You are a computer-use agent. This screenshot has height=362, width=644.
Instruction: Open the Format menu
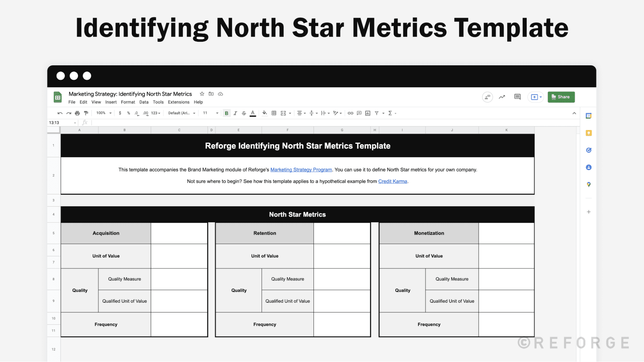pyautogui.click(x=128, y=102)
